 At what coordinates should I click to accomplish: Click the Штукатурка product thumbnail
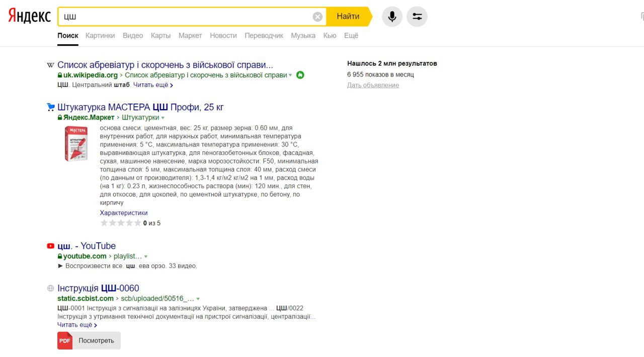pyautogui.click(x=75, y=143)
